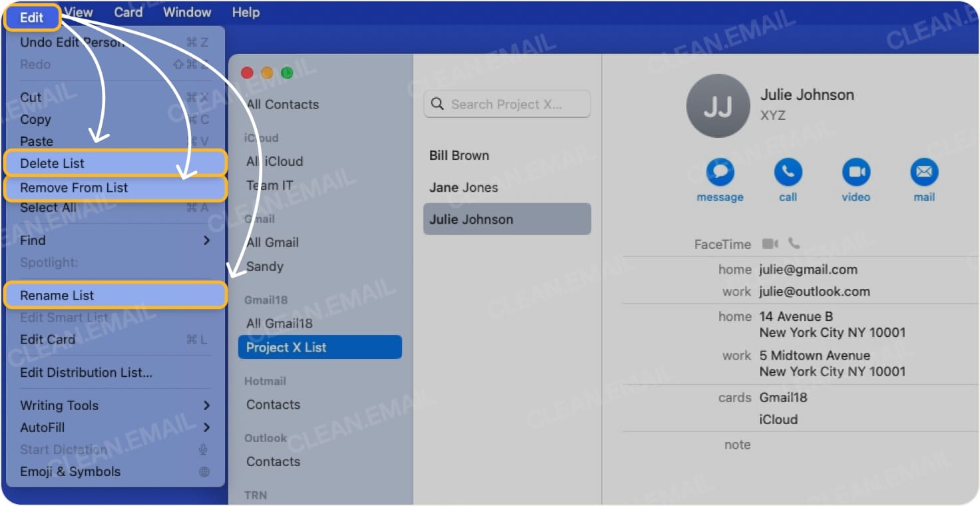Viewport: 980px width, 506px height.
Task: Click the FaceTime video camera icon
Action: [x=770, y=244]
